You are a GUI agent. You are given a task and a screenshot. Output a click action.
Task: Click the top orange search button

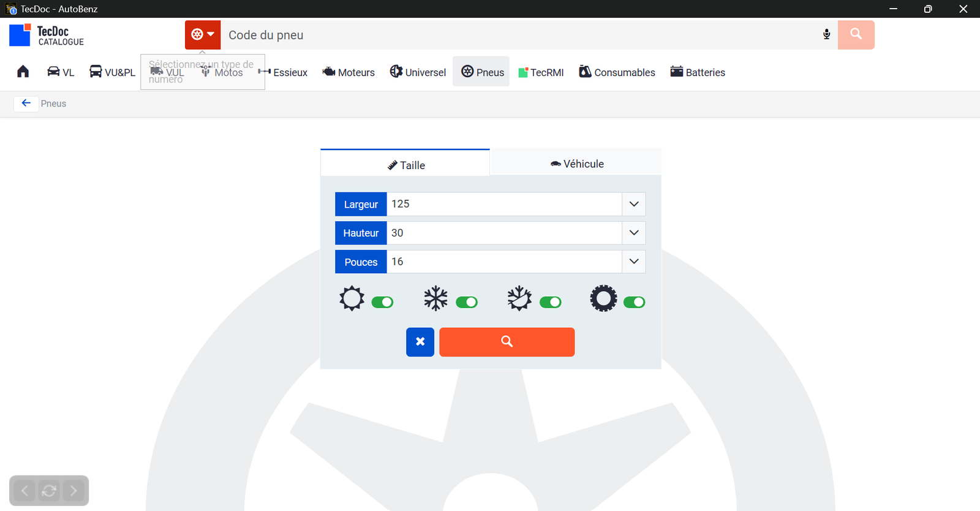point(856,35)
